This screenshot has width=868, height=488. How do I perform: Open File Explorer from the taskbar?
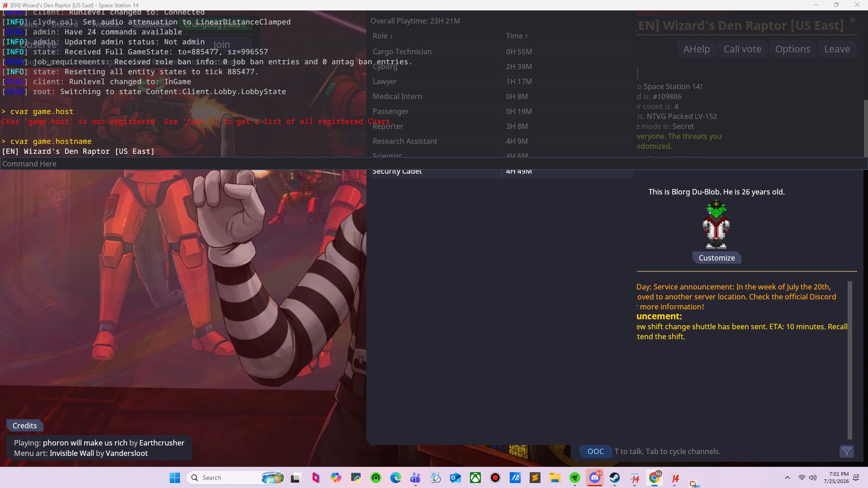pos(555,478)
